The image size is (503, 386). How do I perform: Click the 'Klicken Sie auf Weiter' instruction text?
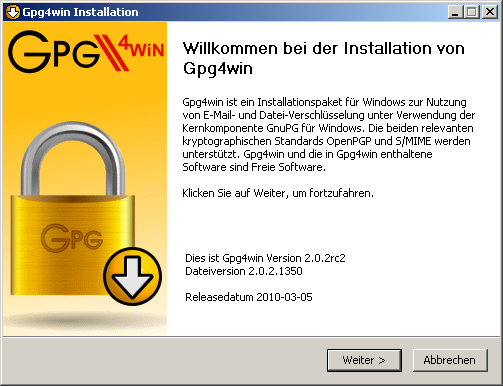coord(278,193)
